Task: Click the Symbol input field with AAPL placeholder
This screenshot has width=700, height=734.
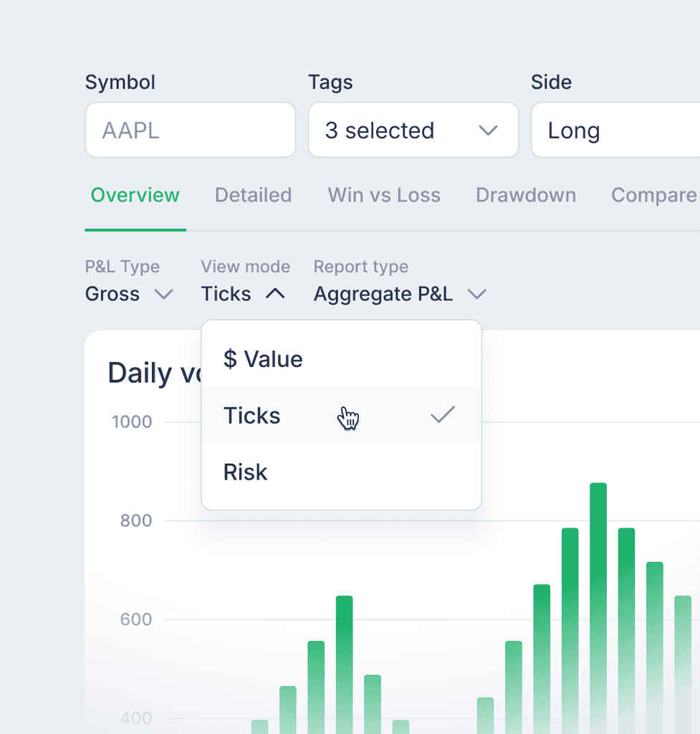Action: (190, 130)
